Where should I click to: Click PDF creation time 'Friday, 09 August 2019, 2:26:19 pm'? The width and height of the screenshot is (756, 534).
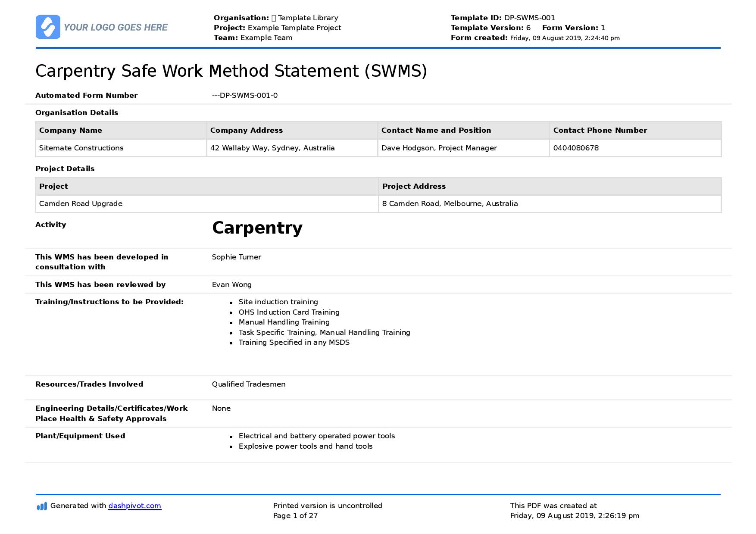point(575,516)
